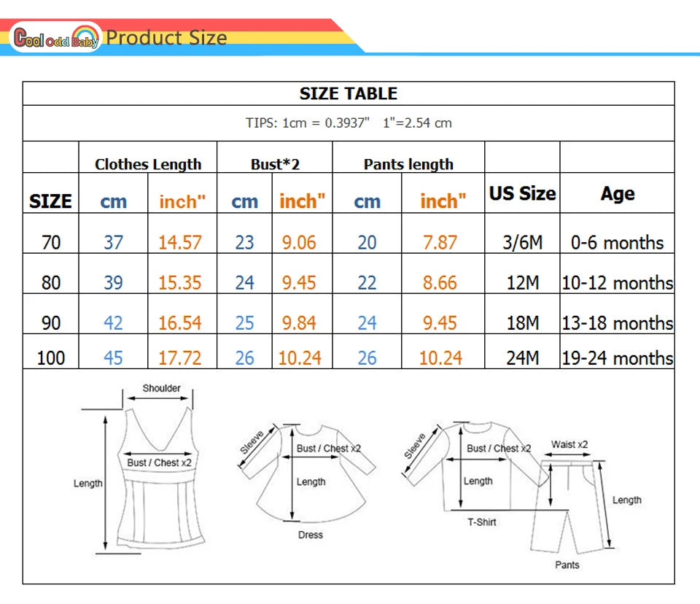Select the size 100 row
Viewport: 700px width, 604px height.
(350, 357)
